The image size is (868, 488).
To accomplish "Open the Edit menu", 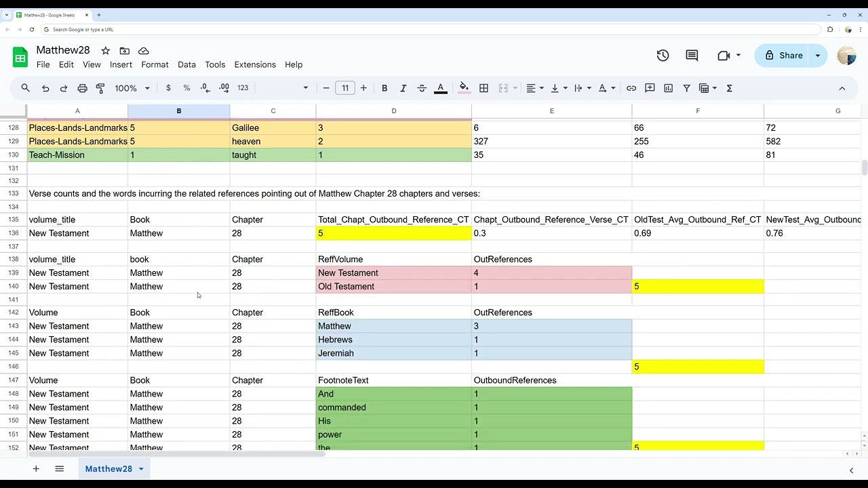I will (x=66, y=64).
